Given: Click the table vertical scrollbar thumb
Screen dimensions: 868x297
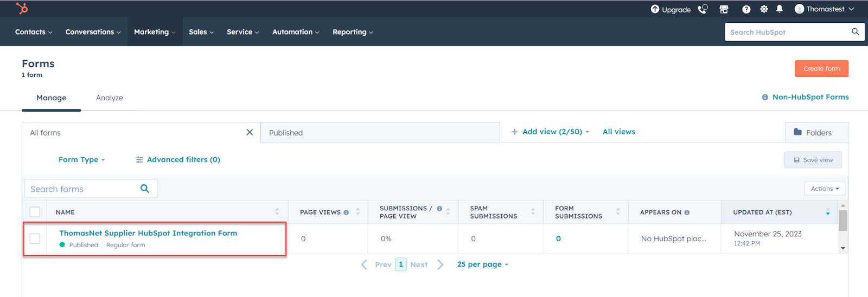Looking at the screenshot, I should click(843, 221).
